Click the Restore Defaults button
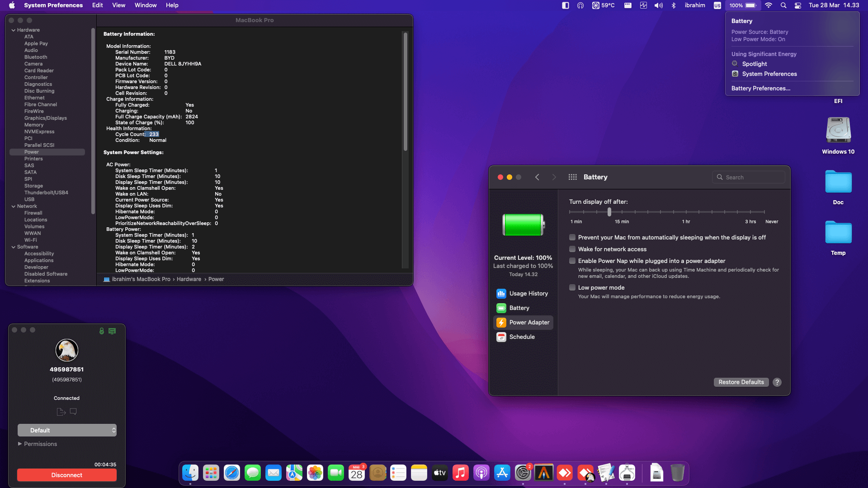 click(741, 382)
